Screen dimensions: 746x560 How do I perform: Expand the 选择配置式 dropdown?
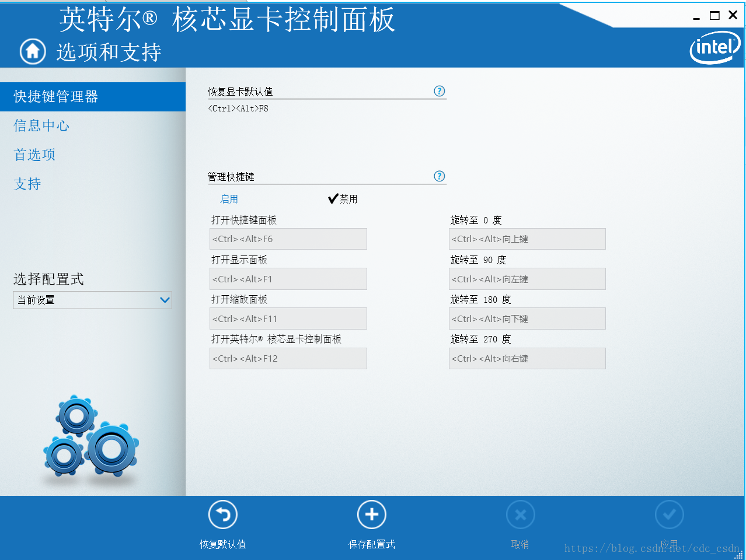[x=92, y=300]
